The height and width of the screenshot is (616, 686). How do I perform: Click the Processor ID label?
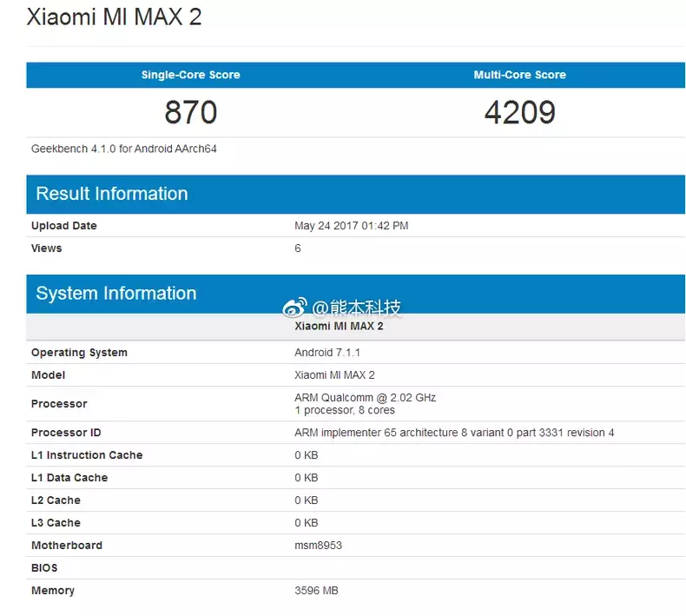[66, 433]
